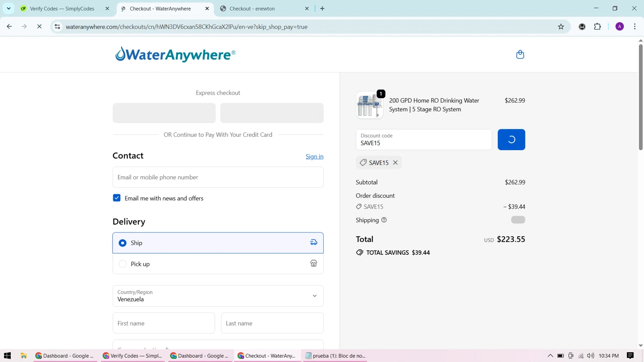The height and width of the screenshot is (362, 644).
Task: Open the notification center icon
Action: [x=630, y=356]
